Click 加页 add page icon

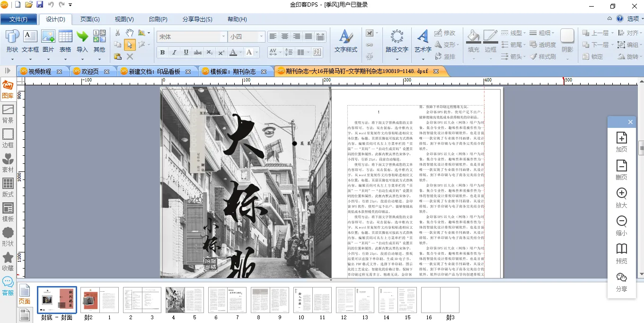621,142
